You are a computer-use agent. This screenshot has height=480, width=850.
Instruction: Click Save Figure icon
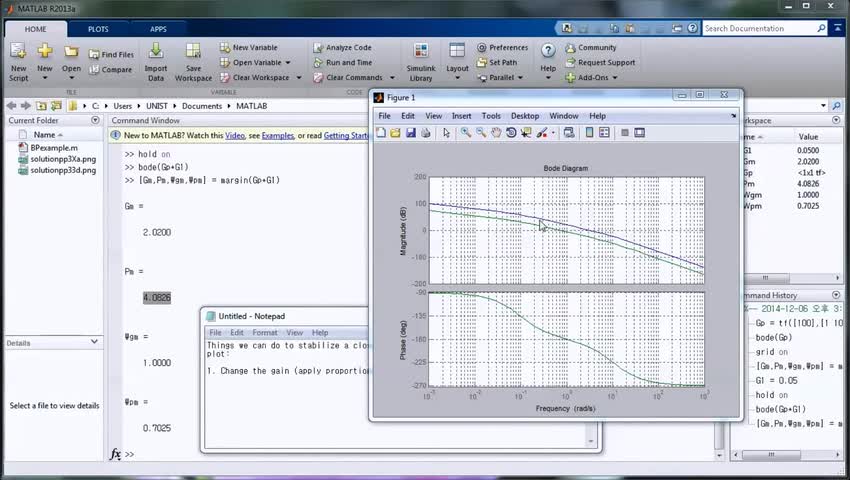pyautogui.click(x=410, y=133)
